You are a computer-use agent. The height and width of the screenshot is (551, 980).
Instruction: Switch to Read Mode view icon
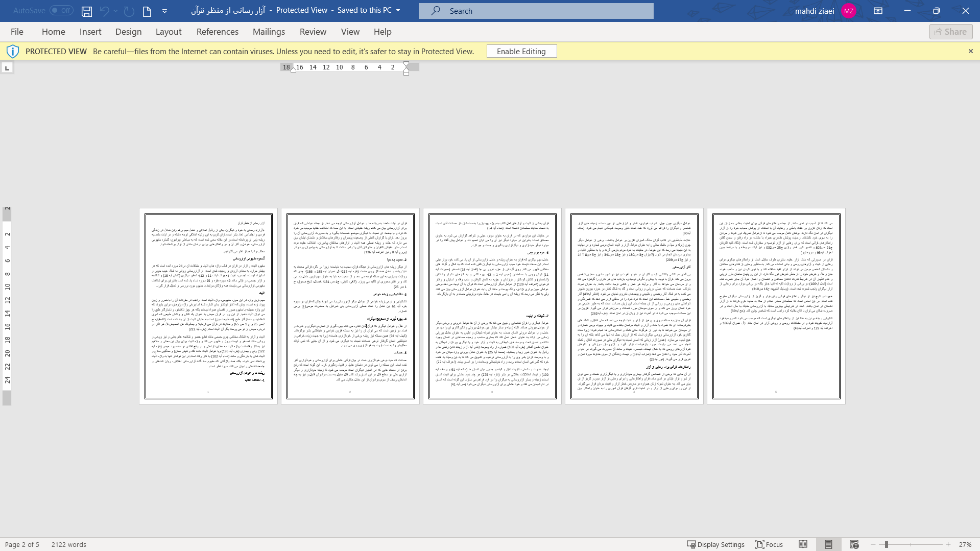[803, 544]
